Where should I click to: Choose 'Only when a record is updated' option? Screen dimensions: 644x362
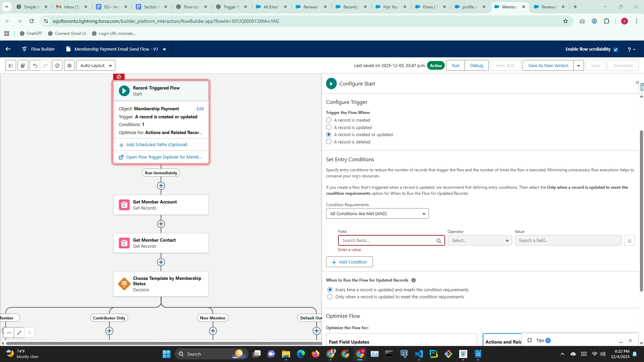(330, 297)
